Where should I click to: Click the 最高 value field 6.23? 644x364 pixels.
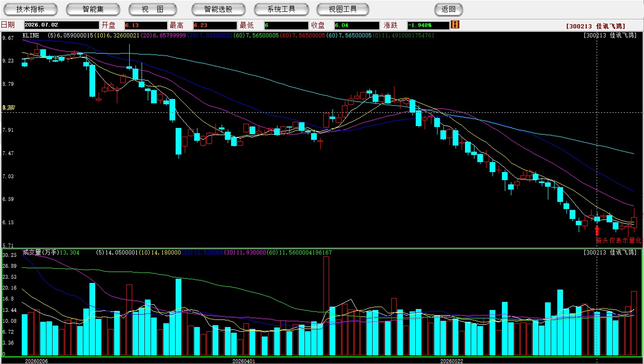tap(215, 25)
